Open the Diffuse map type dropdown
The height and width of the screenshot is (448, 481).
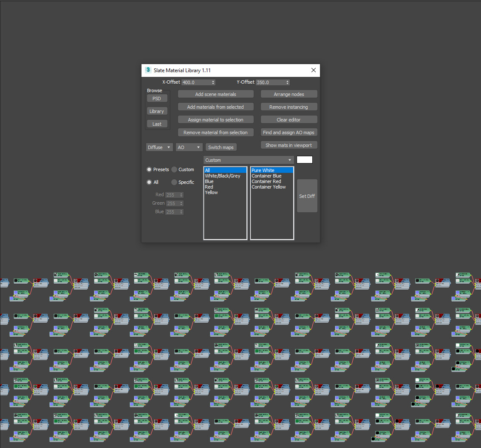(x=159, y=147)
